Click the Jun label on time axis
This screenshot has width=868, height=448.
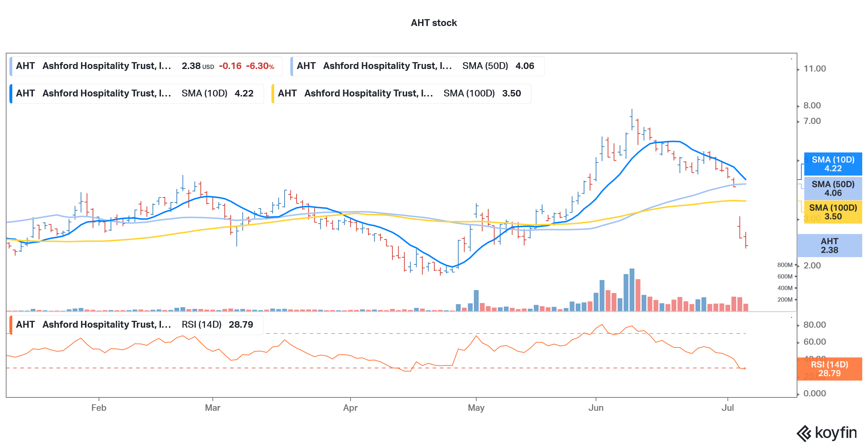[x=596, y=408]
